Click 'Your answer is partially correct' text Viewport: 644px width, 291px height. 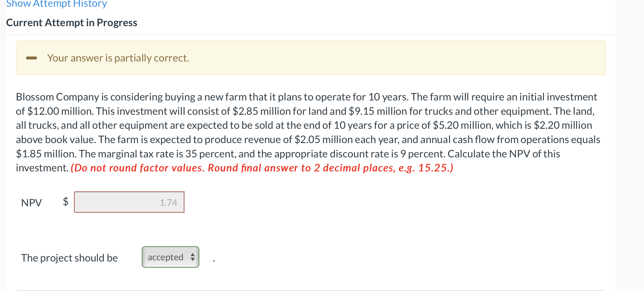(x=118, y=58)
